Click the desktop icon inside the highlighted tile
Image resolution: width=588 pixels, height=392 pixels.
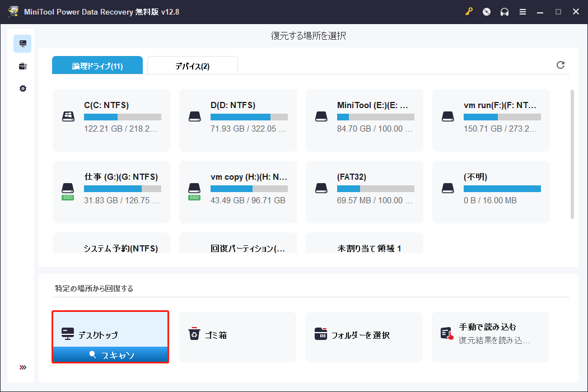pyautogui.click(x=68, y=333)
